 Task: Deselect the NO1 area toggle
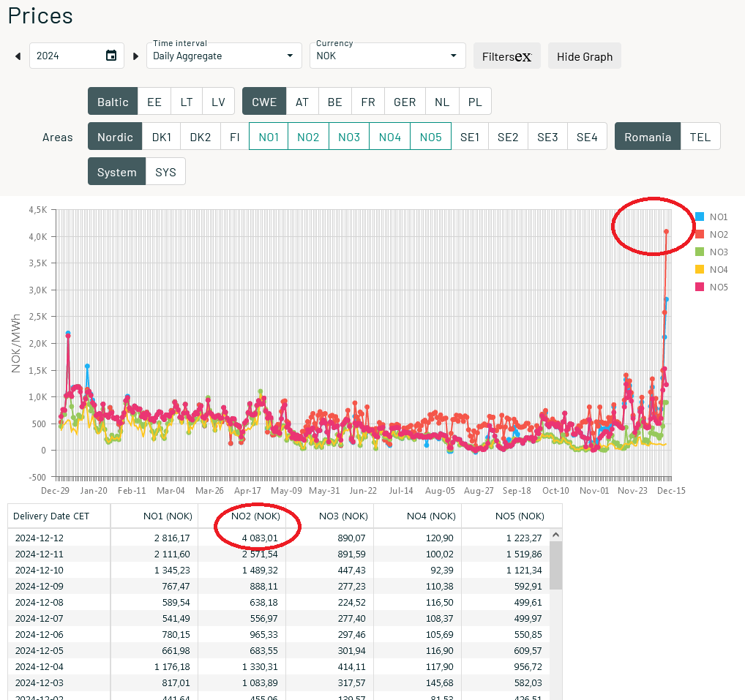269,137
